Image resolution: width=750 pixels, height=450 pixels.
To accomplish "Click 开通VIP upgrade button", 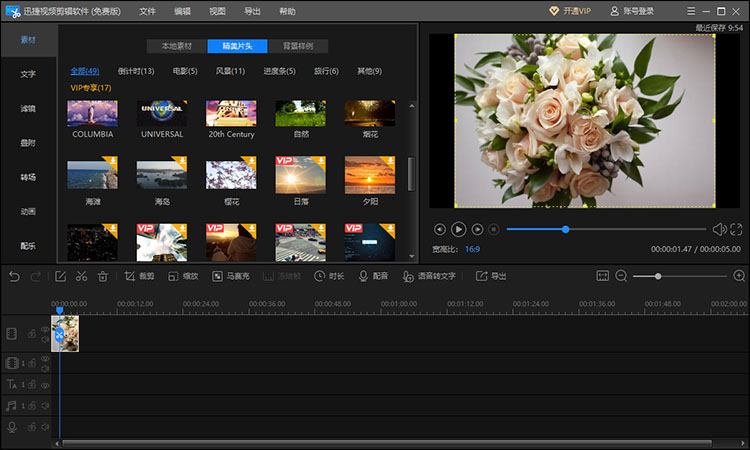I will pos(570,11).
